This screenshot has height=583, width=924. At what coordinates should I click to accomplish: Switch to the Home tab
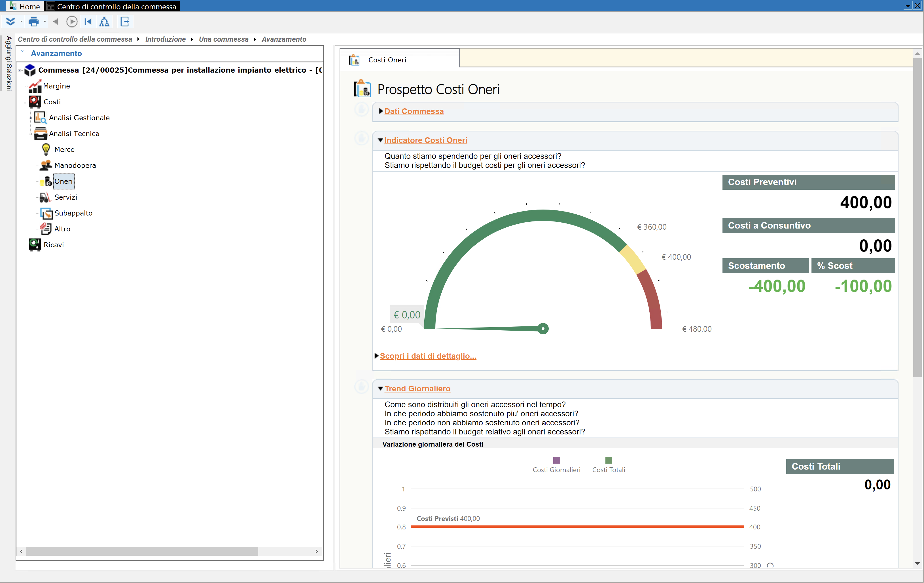click(x=25, y=7)
